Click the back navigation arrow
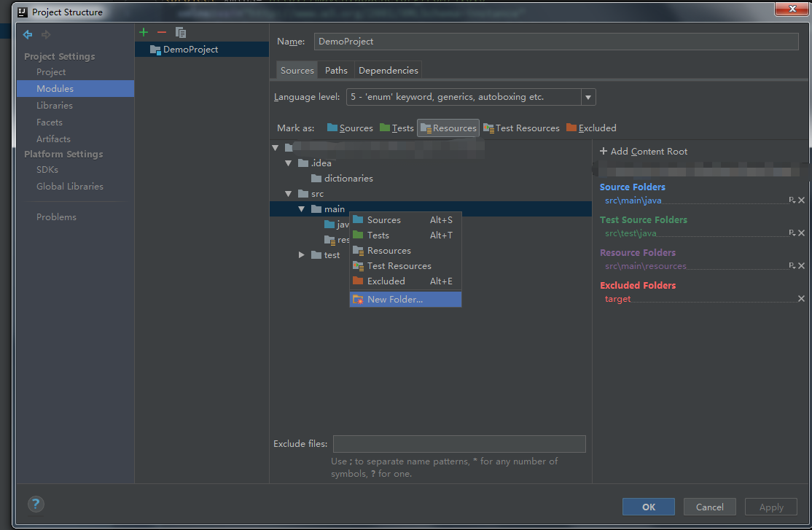Image resolution: width=812 pixels, height=530 pixels. [x=27, y=34]
